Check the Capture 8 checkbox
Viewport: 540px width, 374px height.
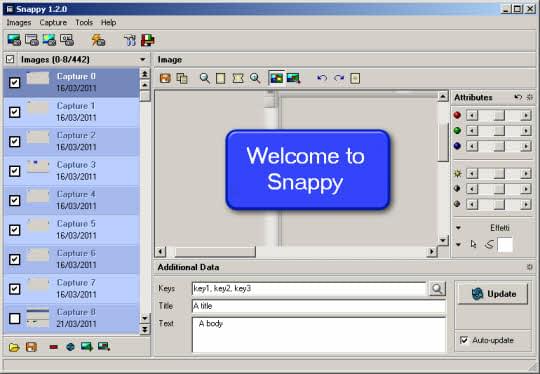click(x=14, y=318)
